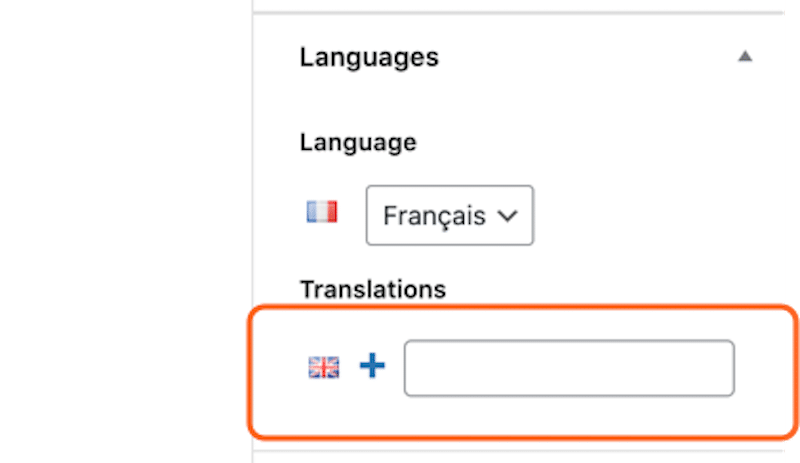The width and height of the screenshot is (800, 463).
Task: Click the Language field label
Action: point(358,142)
